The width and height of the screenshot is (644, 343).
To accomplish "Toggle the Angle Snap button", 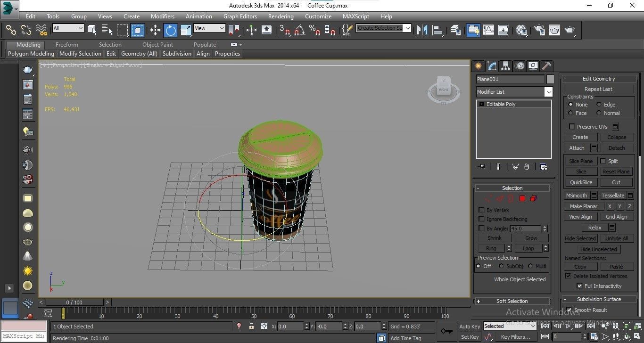I will coord(299,30).
